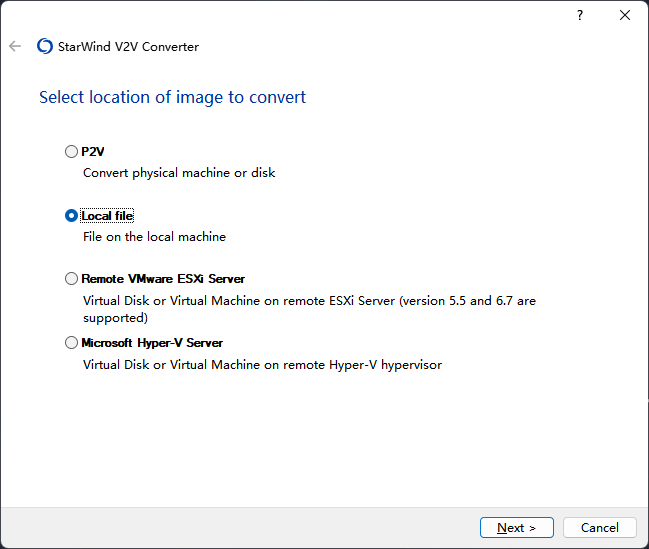Choose the Remote VMware ESXi Server radio button
This screenshot has height=549, width=649.
point(71,279)
